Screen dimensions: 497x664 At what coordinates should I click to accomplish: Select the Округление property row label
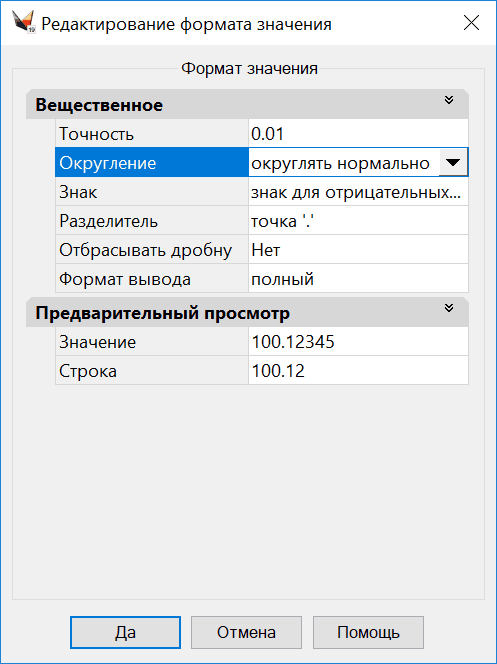coord(152,163)
